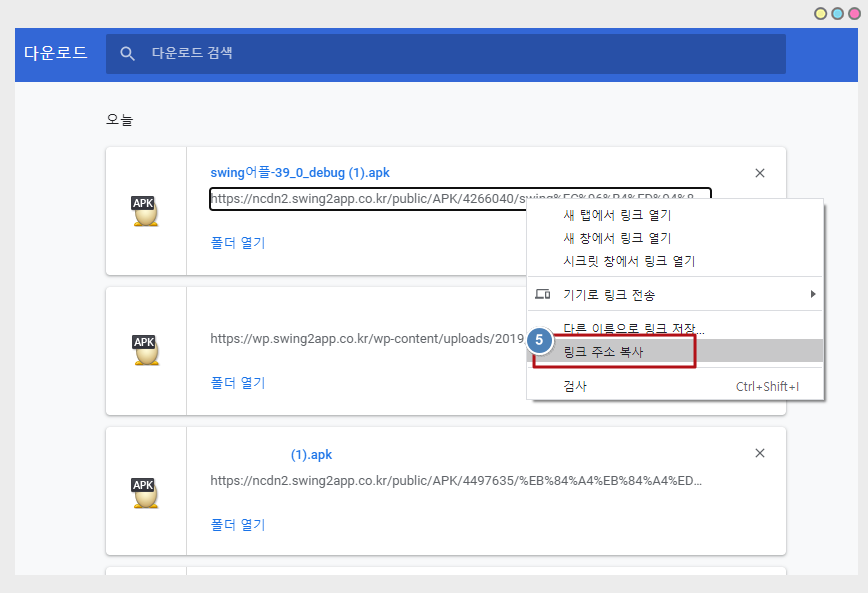The height and width of the screenshot is (593, 868).
Task: Select 다른 이름으로 링크 저장 option
Action: (634, 328)
